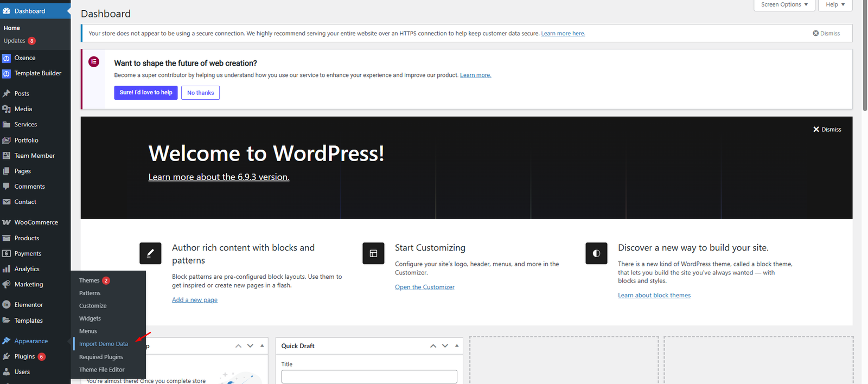The image size is (868, 384).
Task: Collapse the Quick Draft panel with toggle arrow
Action: (457, 345)
